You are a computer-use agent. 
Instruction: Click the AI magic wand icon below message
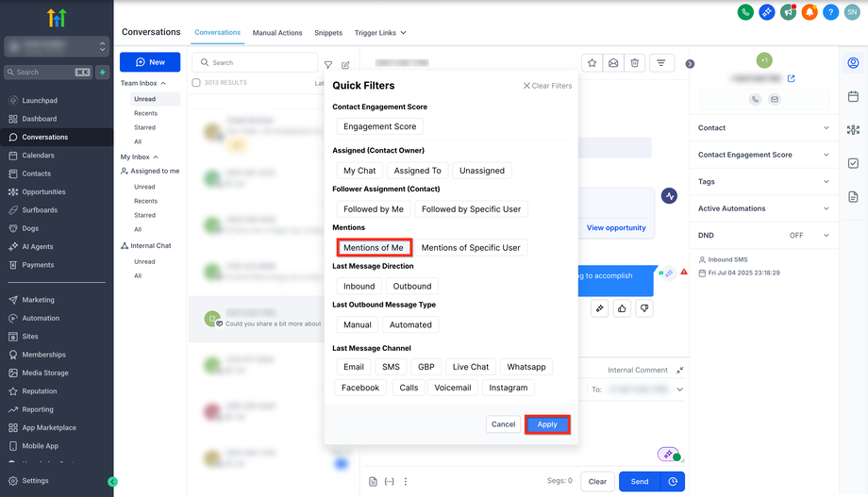coord(599,308)
